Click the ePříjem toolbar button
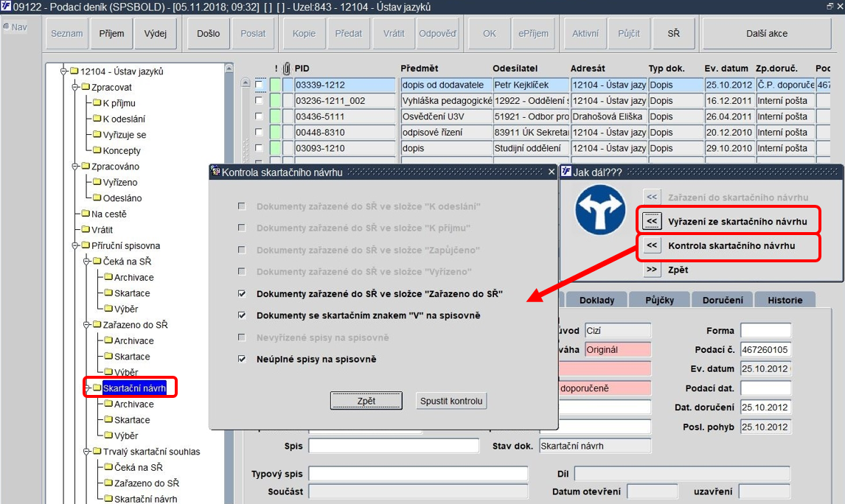 [x=534, y=33]
